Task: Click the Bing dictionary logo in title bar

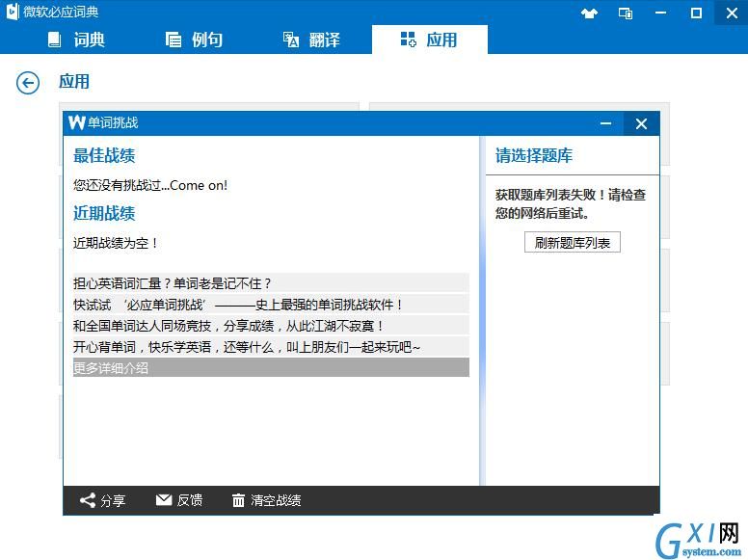Action: [x=12, y=12]
